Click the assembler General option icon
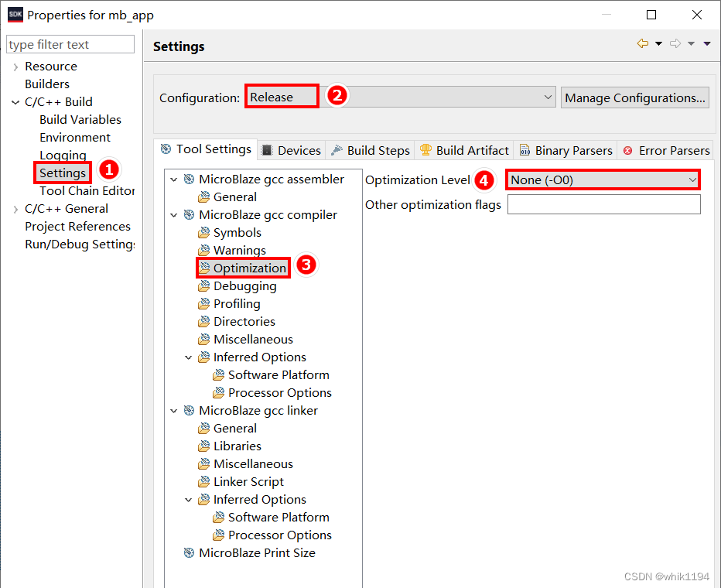Screen dimensions: 721x588 coord(203,197)
